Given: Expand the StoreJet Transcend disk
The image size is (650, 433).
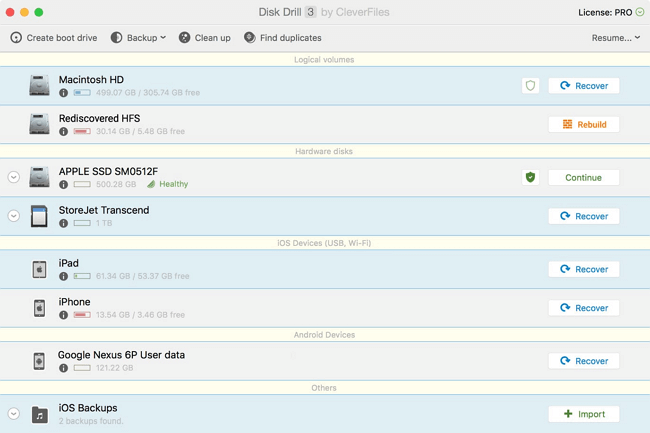Looking at the screenshot, I should tap(14, 216).
